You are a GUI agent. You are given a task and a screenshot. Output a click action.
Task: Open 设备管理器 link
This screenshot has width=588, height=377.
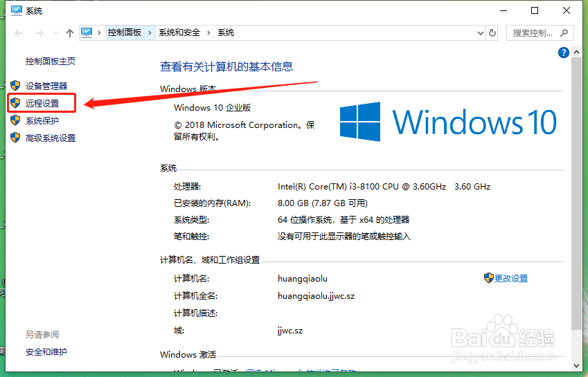46,86
